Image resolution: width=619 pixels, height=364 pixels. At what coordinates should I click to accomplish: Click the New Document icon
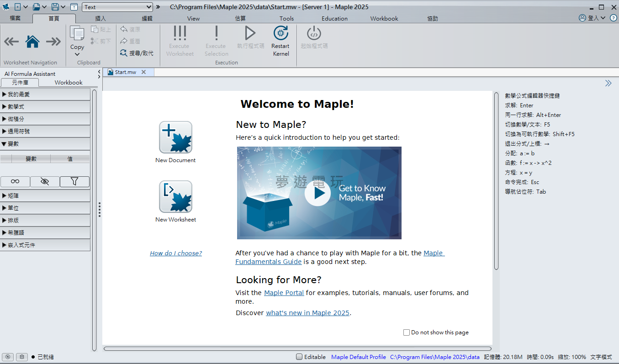[175, 137]
